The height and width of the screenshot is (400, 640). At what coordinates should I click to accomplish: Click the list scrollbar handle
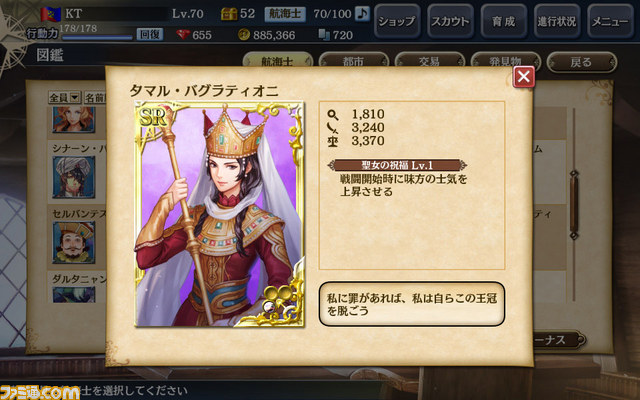click(x=574, y=205)
